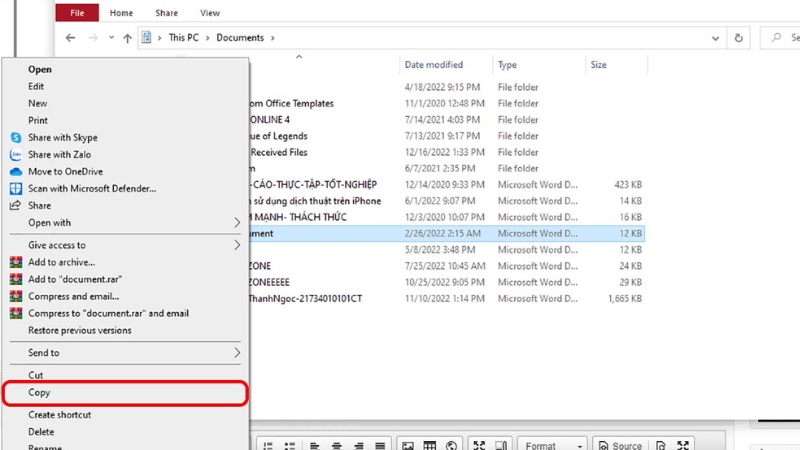Insert table from the editor toolbar
The width and height of the screenshot is (800, 450).
(x=430, y=445)
